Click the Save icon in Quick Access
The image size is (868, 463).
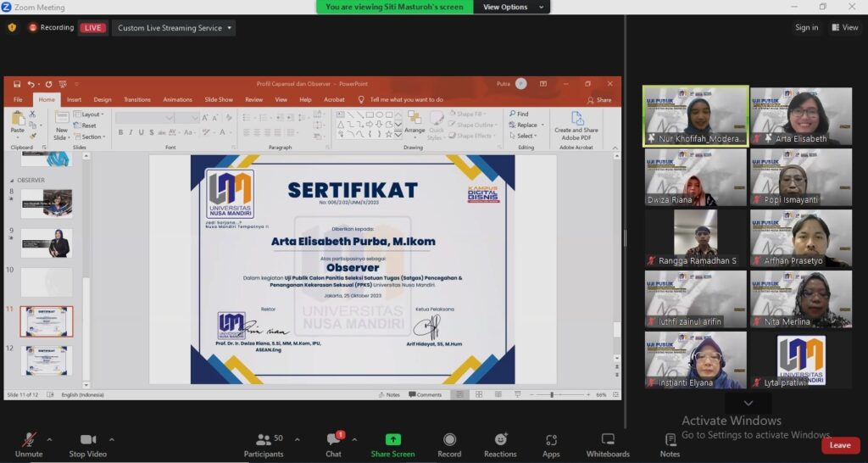(x=17, y=84)
